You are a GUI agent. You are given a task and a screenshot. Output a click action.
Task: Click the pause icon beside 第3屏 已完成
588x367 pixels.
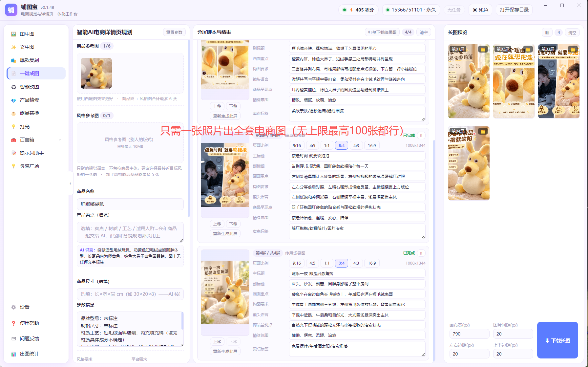click(421, 136)
